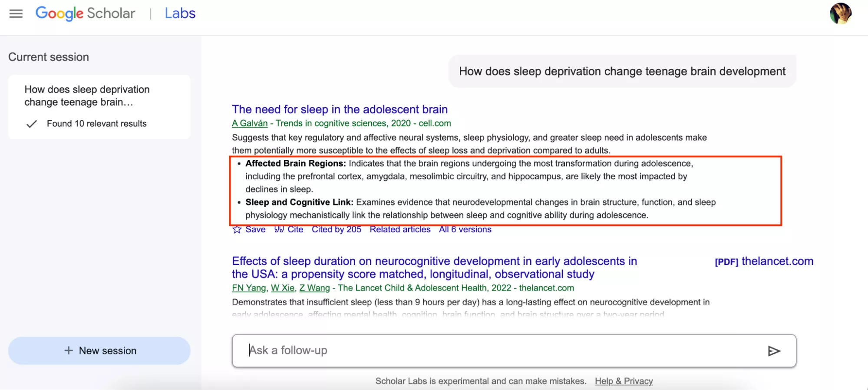Click the 'Sleep and Cognitive Link:' bullet text

pyautogui.click(x=300, y=202)
